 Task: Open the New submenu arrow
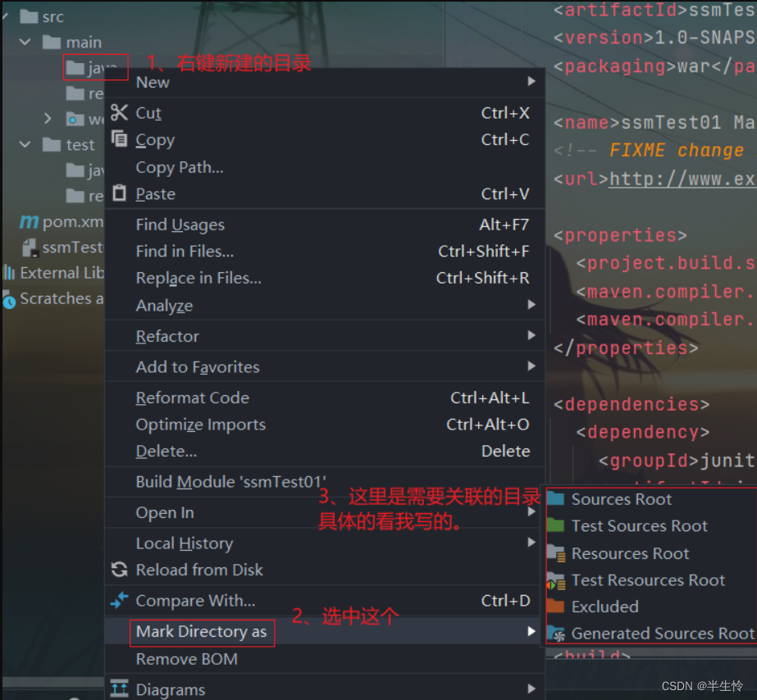[531, 81]
